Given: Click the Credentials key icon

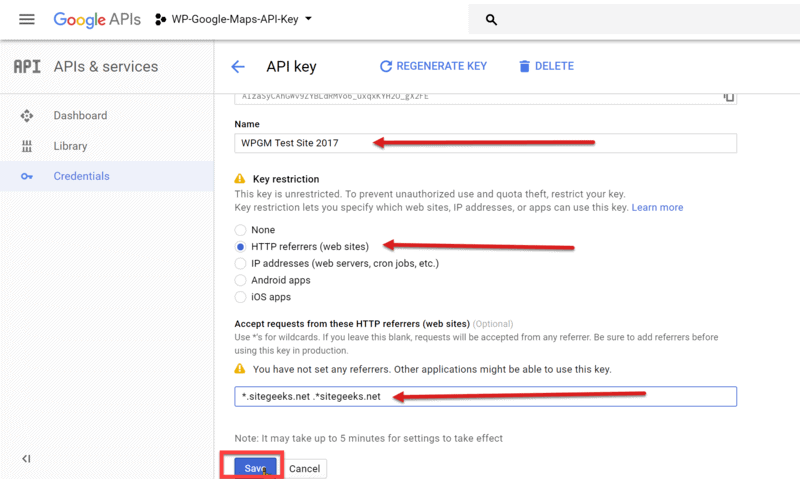Looking at the screenshot, I should pyautogui.click(x=27, y=177).
